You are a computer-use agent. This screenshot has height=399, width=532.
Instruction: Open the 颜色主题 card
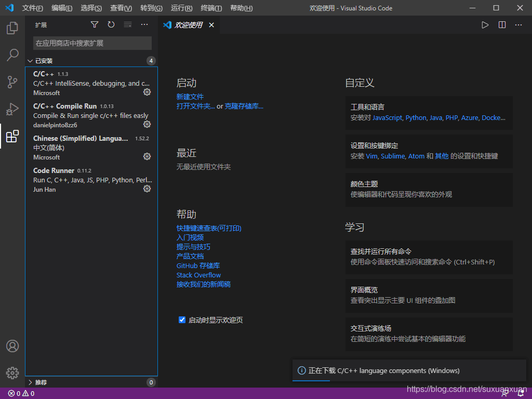pos(429,190)
